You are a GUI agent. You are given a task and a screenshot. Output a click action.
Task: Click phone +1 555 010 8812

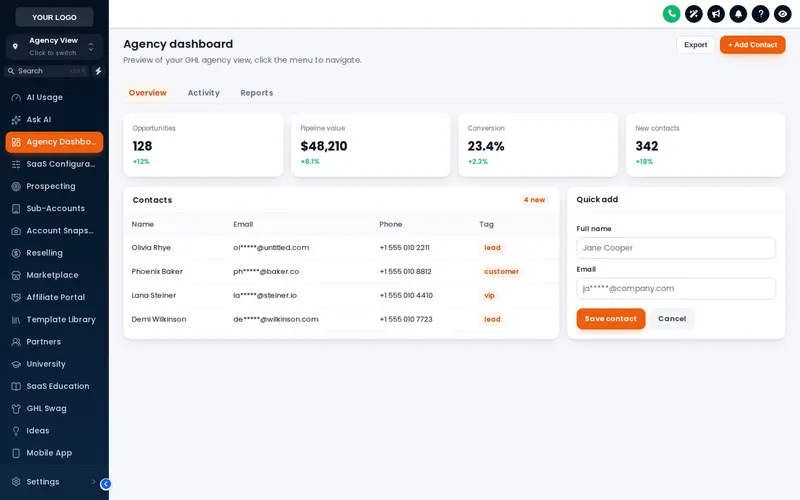click(406, 271)
